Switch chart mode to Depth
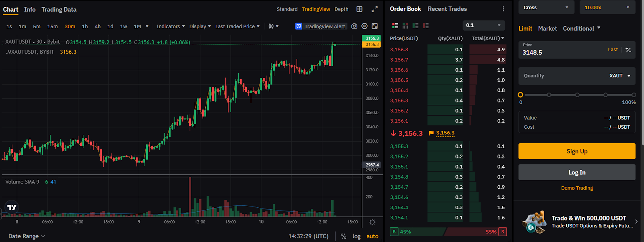 (x=341, y=9)
